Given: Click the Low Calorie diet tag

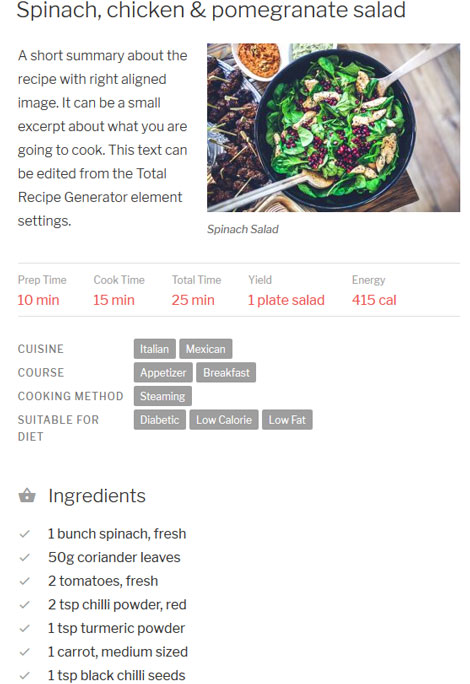Looking at the screenshot, I should coord(224,420).
